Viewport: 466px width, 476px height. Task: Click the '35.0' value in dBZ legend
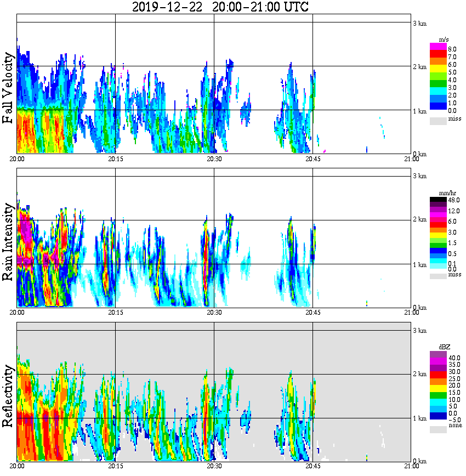pyautogui.click(x=454, y=365)
